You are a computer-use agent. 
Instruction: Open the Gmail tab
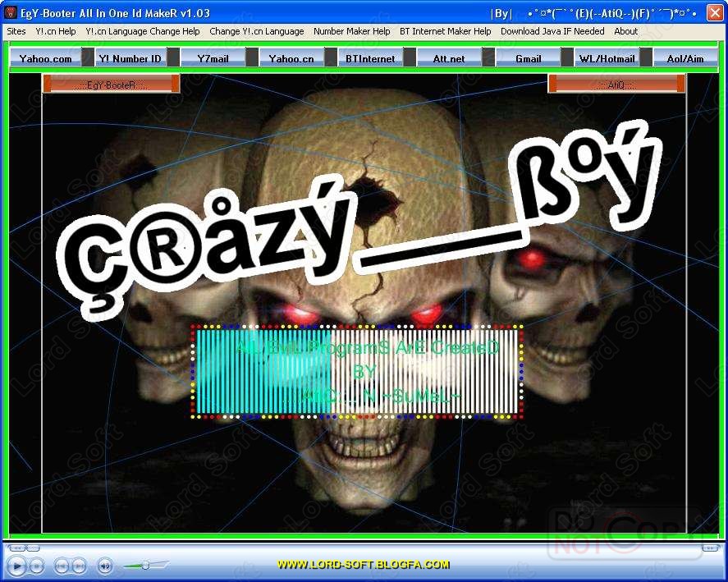pyautogui.click(x=528, y=58)
